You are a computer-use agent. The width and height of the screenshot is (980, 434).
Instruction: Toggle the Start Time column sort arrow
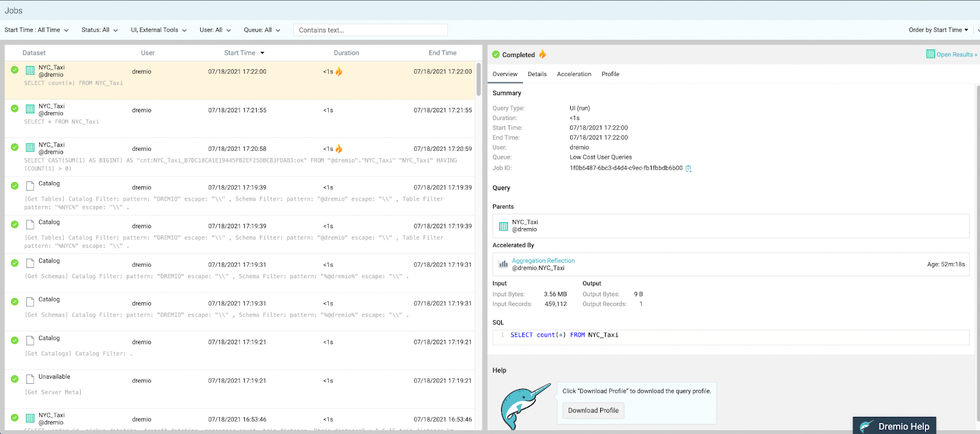tap(262, 53)
